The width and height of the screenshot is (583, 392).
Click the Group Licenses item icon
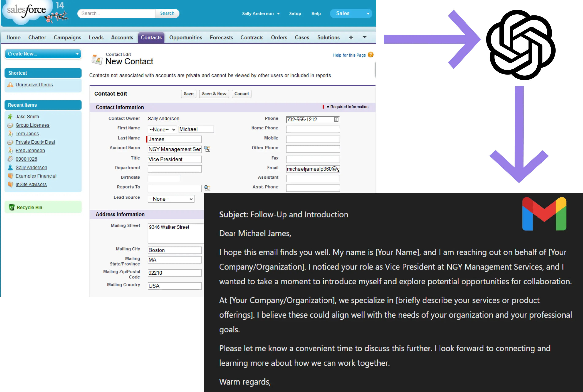click(x=10, y=125)
